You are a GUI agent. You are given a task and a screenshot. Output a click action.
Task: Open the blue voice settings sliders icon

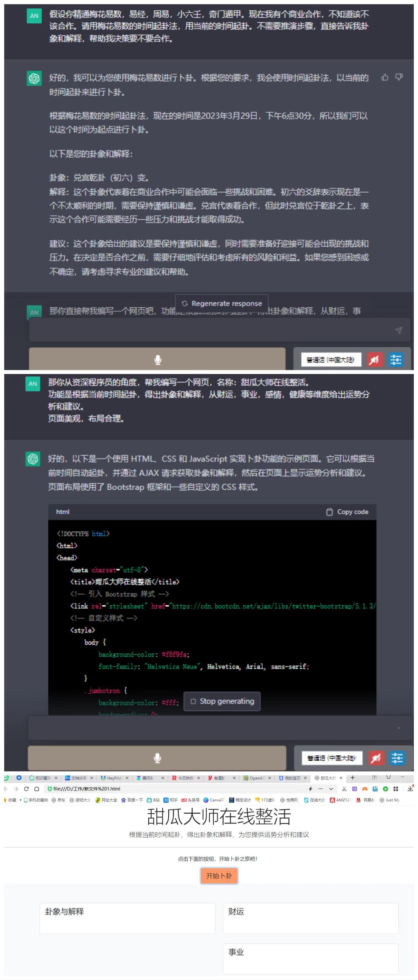pyautogui.click(x=395, y=360)
